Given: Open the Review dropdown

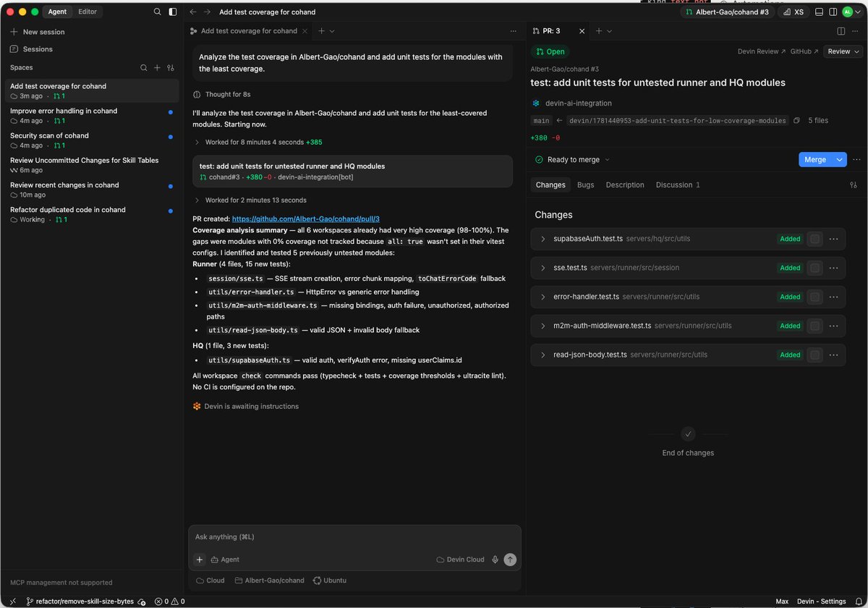Looking at the screenshot, I should click(843, 51).
